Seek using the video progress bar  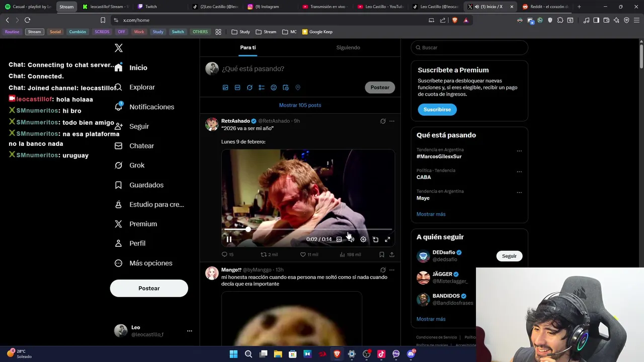pyautogui.click(x=308, y=229)
